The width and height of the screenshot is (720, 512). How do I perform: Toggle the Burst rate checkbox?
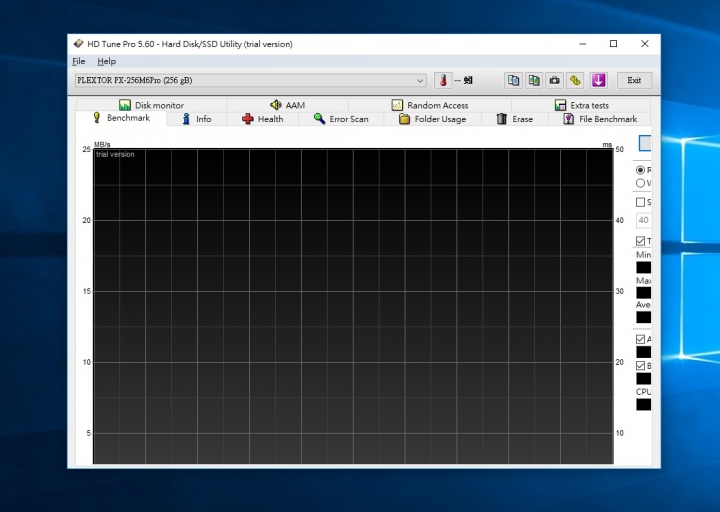click(641, 366)
